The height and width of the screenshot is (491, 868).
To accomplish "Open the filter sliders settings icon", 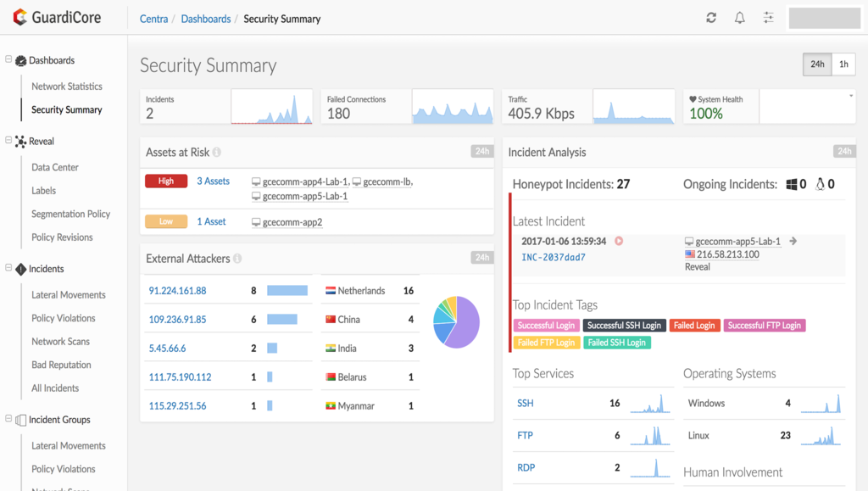I will coord(768,18).
